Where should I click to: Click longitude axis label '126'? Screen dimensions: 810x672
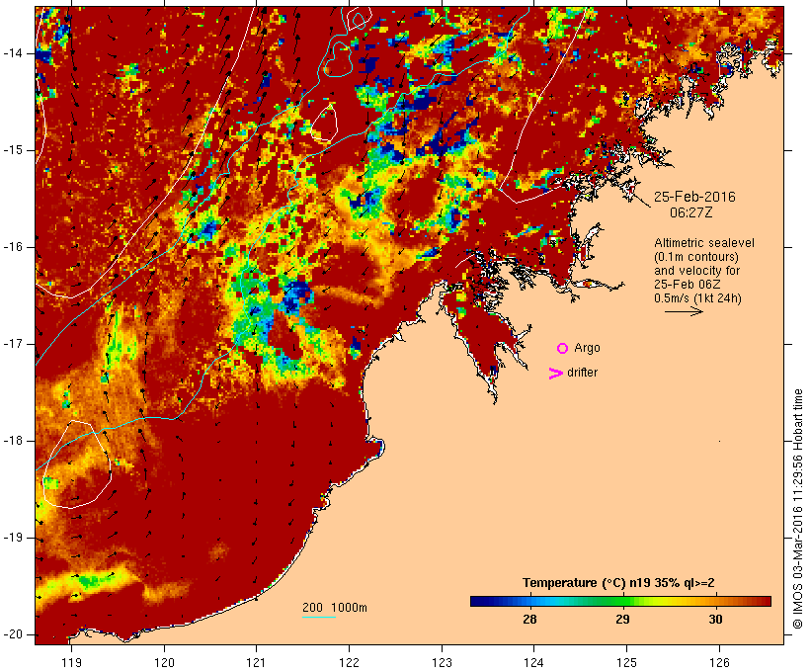[x=719, y=663]
